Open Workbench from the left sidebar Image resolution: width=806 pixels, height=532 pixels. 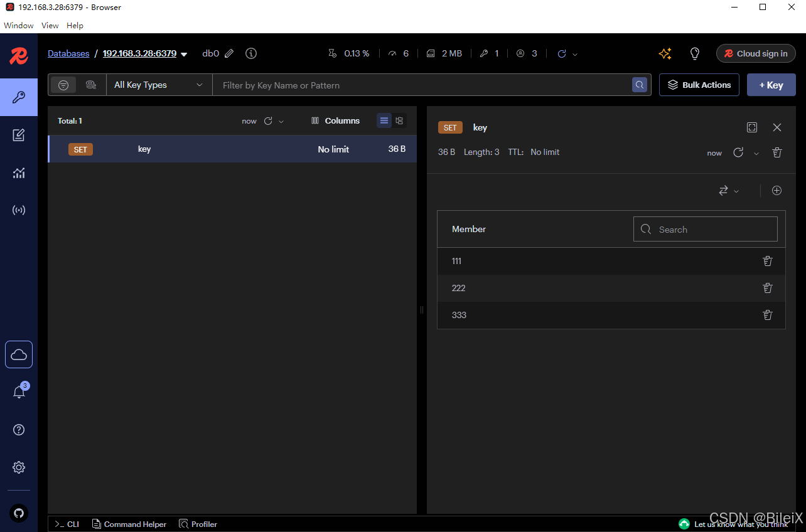[18, 135]
